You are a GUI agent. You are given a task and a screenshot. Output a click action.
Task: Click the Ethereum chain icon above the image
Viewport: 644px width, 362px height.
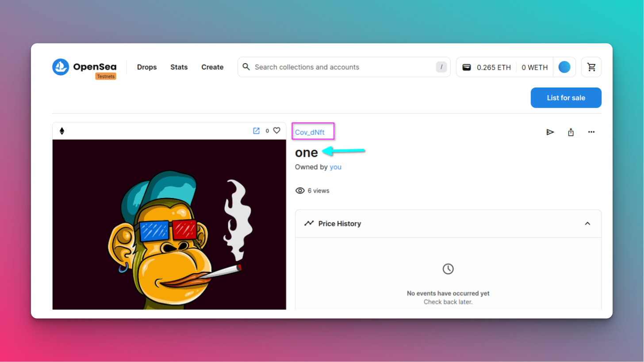62,131
